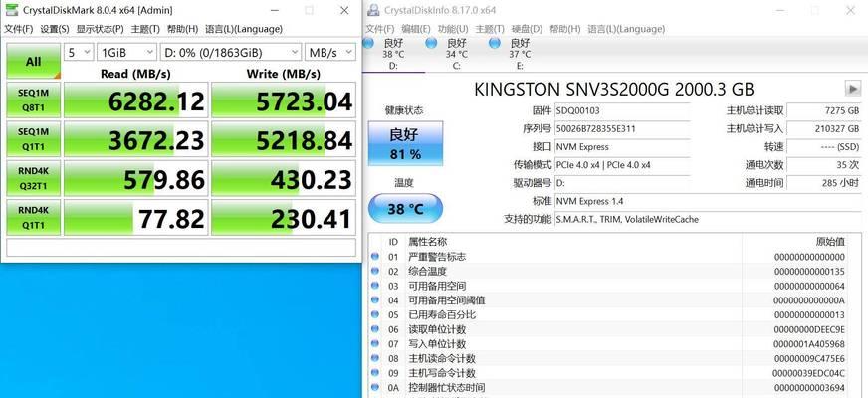Click transfer mode field PCIe 4.0 x4
Screen dimensions: 868x398
pos(622,165)
